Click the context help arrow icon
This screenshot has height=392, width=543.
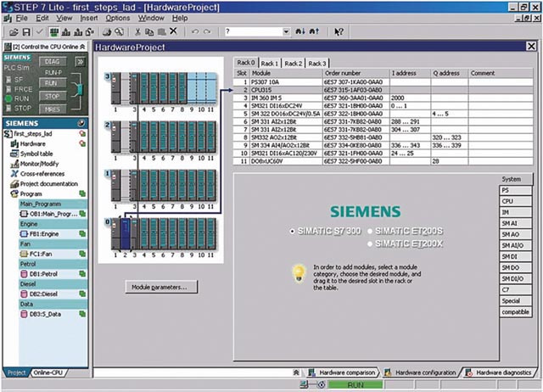[x=339, y=31]
